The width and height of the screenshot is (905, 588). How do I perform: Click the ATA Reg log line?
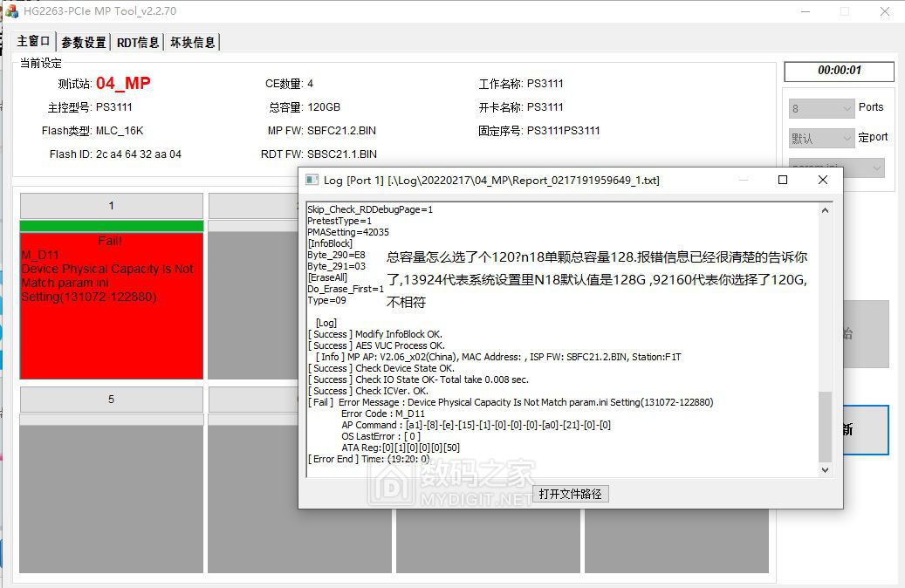(401, 448)
